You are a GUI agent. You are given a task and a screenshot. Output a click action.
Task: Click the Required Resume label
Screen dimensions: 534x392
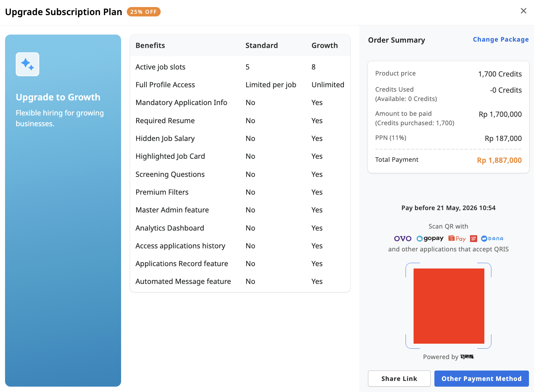pos(165,121)
